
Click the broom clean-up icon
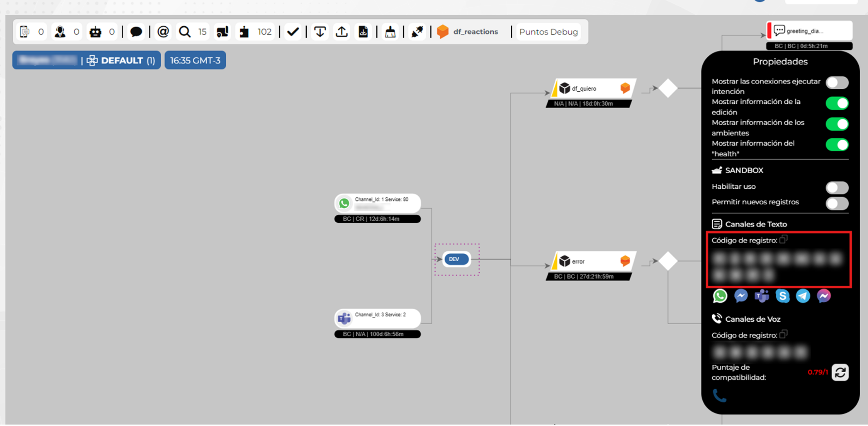tap(390, 32)
